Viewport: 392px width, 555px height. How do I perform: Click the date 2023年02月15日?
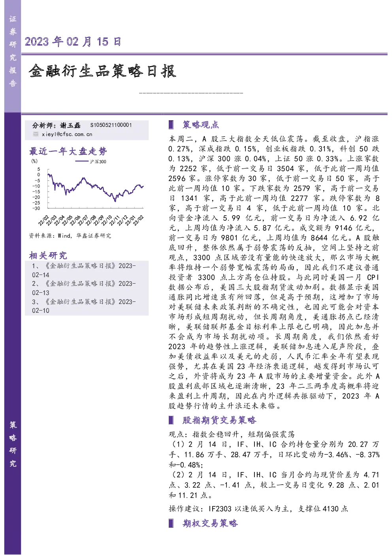73,42
